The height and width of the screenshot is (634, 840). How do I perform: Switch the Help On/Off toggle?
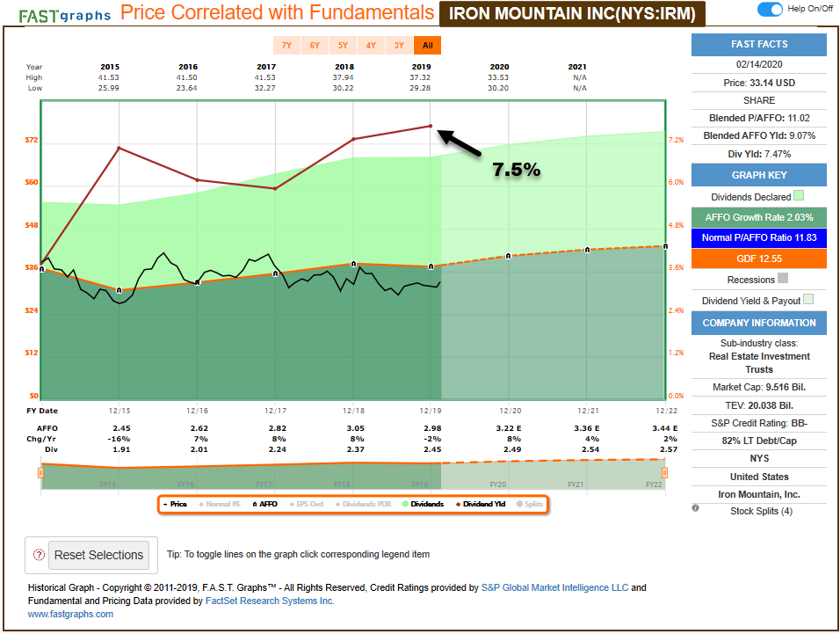(771, 9)
